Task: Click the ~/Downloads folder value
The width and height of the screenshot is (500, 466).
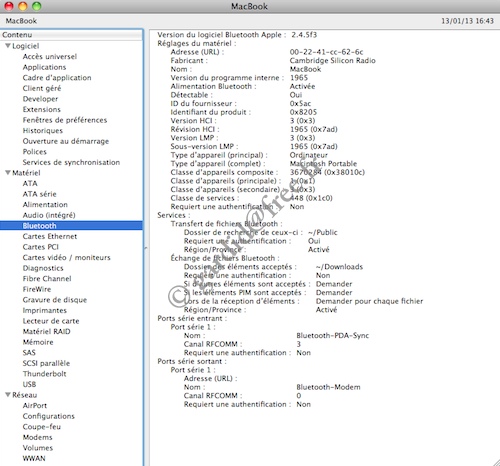Action: 339,267
